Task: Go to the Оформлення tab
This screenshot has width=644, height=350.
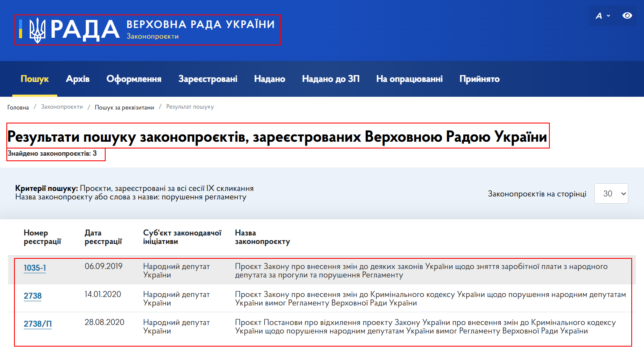Action: [x=134, y=79]
